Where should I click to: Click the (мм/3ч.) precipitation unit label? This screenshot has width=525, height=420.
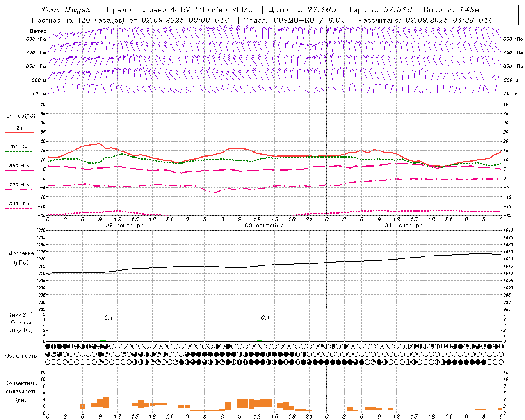tap(21, 315)
